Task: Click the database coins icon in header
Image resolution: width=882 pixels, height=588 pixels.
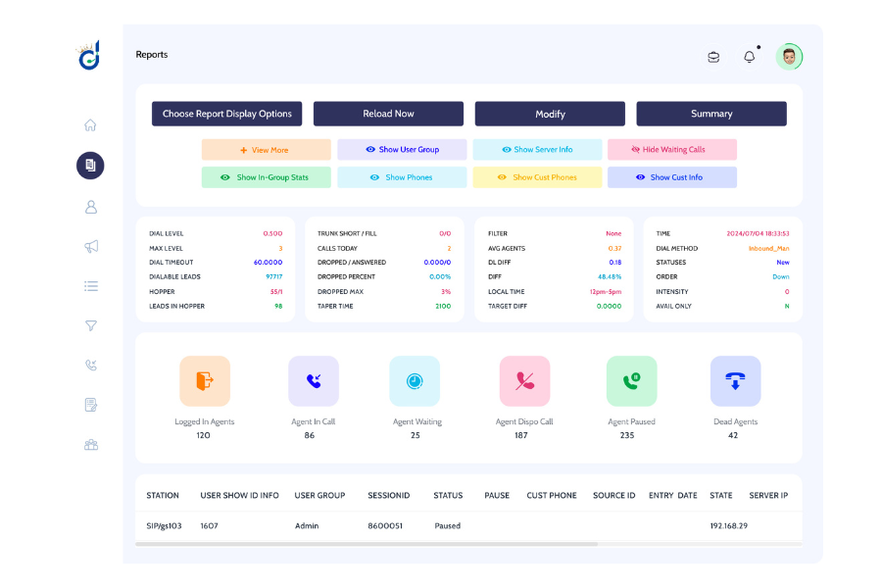Action: pos(713,57)
